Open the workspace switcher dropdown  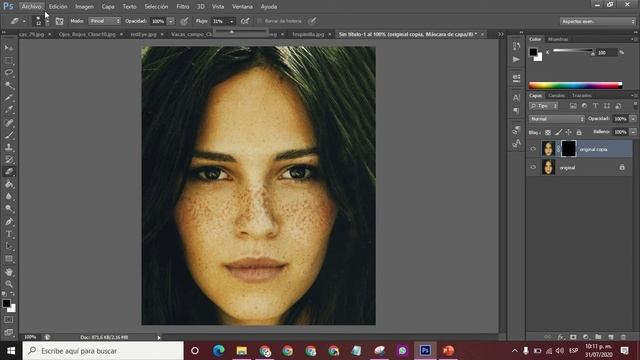click(598, 21)
